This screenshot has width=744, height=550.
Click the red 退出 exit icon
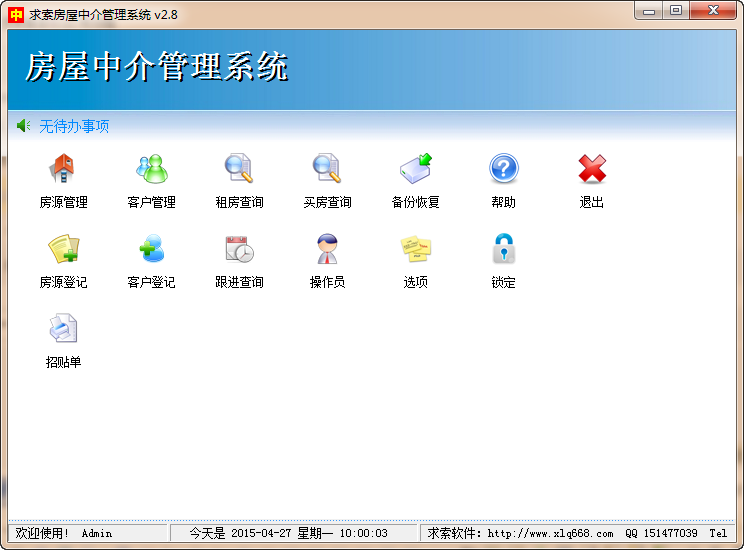click(x=592, y=168)
